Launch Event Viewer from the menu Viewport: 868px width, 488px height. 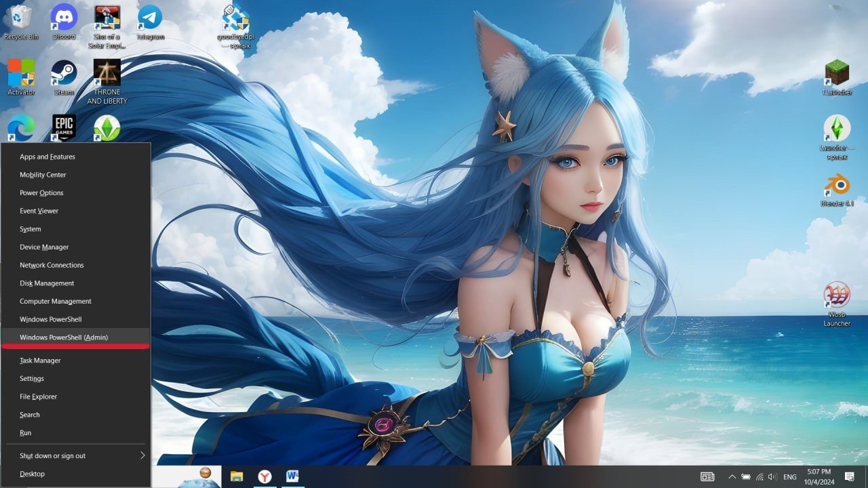(76, 211)
